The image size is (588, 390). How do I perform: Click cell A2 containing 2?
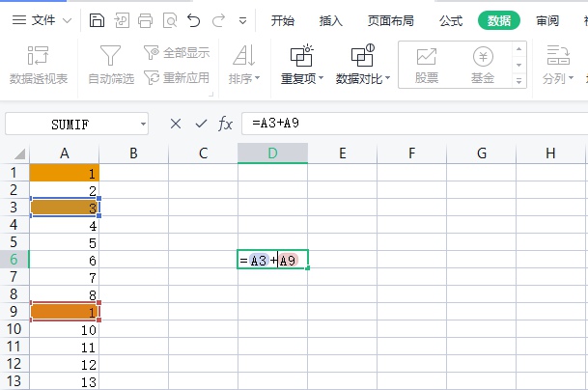64,190
